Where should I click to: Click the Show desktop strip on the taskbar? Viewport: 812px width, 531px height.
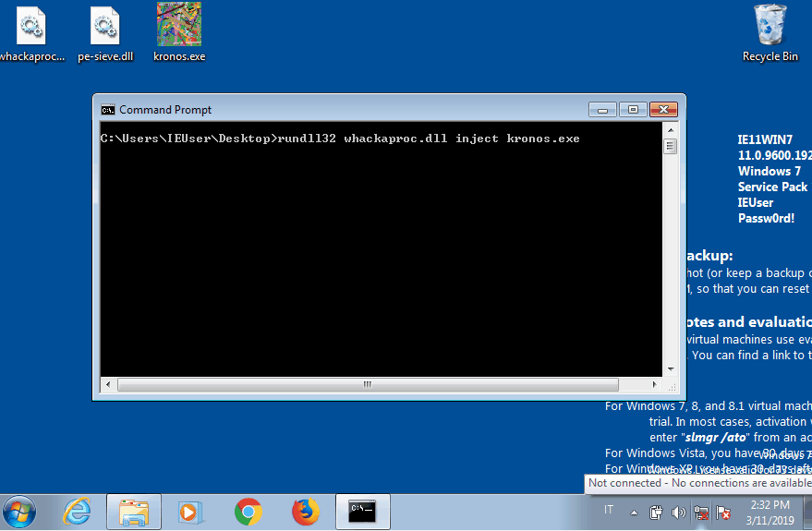[x=808, y=513]
